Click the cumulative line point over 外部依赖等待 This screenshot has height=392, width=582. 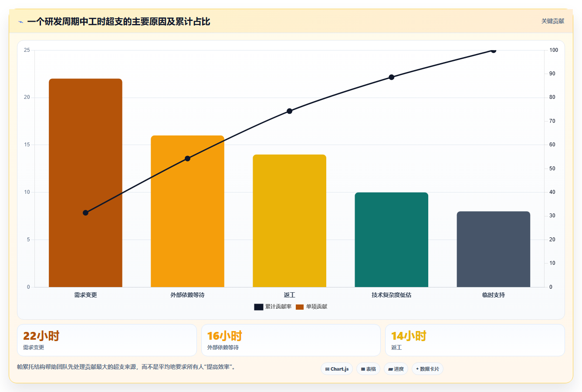tap(187, 159)
